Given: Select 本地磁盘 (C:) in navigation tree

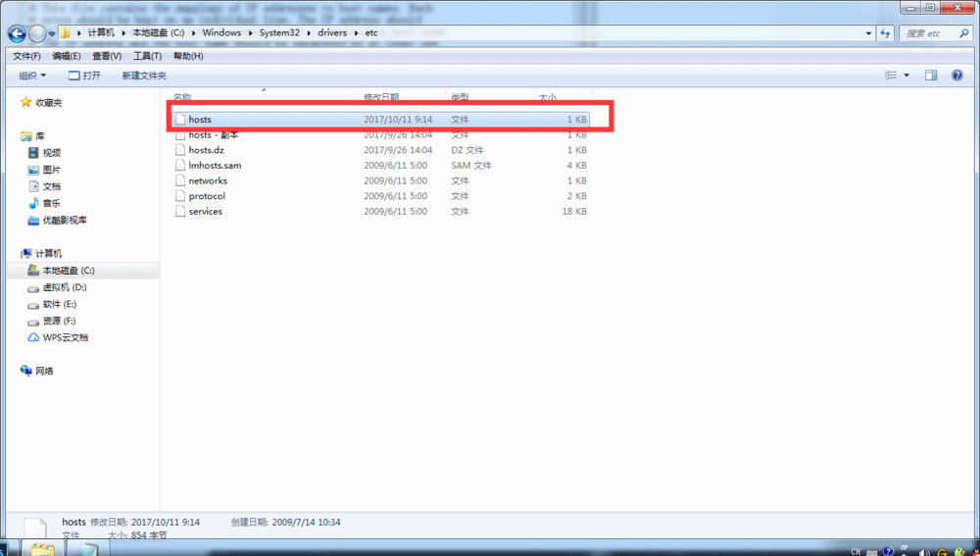Looking at the screenshot, I should [x=68, y=270].
